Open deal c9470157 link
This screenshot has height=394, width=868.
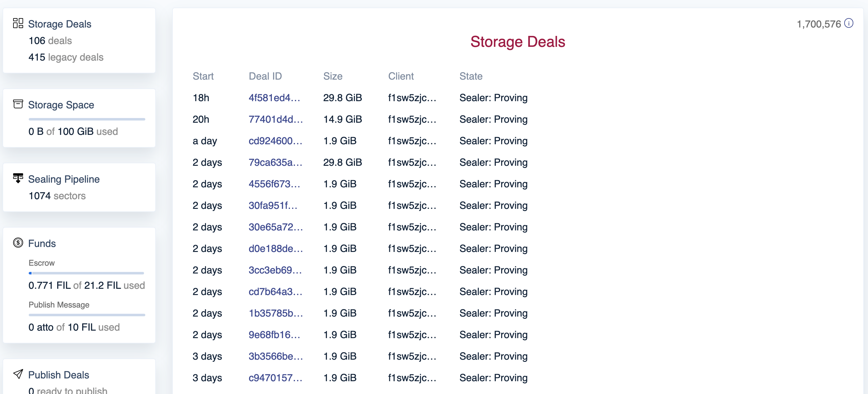tap(275, 378)
